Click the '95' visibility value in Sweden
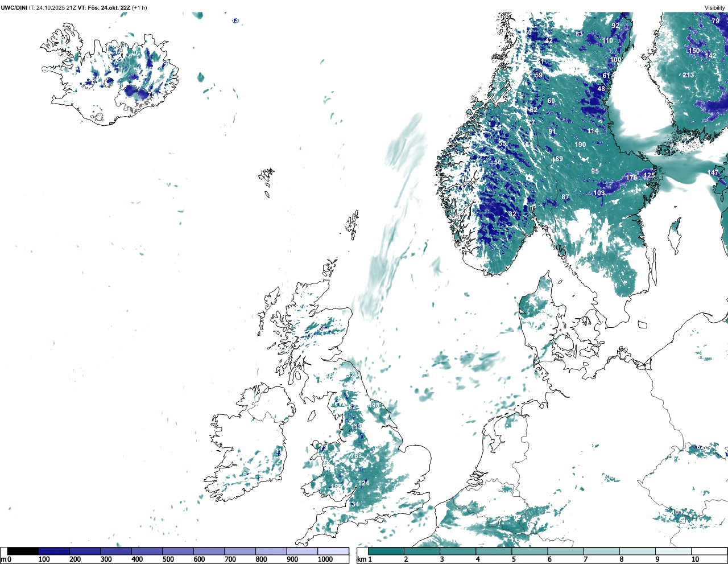The image size is (728, 564). tap(595, 171)
